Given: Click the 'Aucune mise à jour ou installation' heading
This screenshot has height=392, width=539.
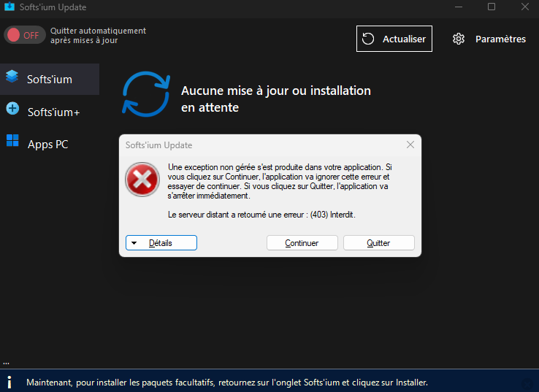Looking at the screenshot, I should pyautogui.click(x=275, y=99).
